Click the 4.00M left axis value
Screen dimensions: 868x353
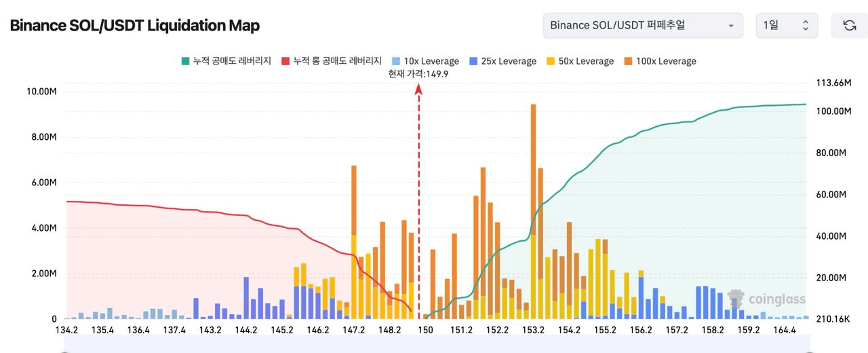[x=43, y=228]
